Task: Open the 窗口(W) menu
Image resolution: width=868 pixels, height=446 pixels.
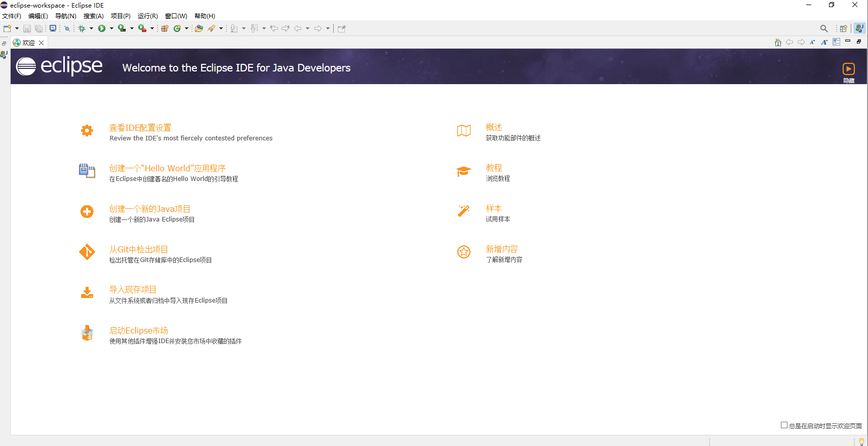Action: click(176, 16)
